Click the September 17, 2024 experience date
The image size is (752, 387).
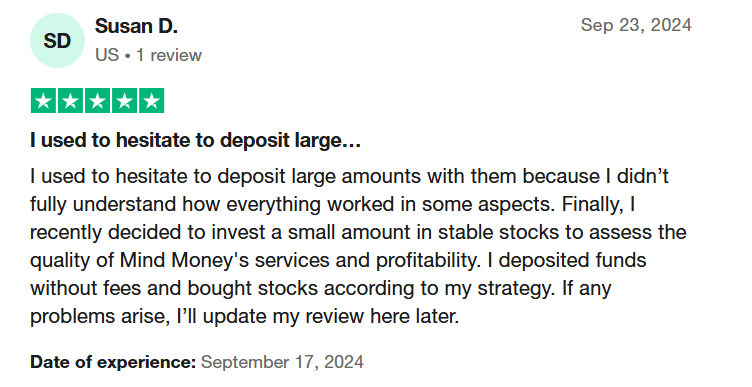click(282, 362)
